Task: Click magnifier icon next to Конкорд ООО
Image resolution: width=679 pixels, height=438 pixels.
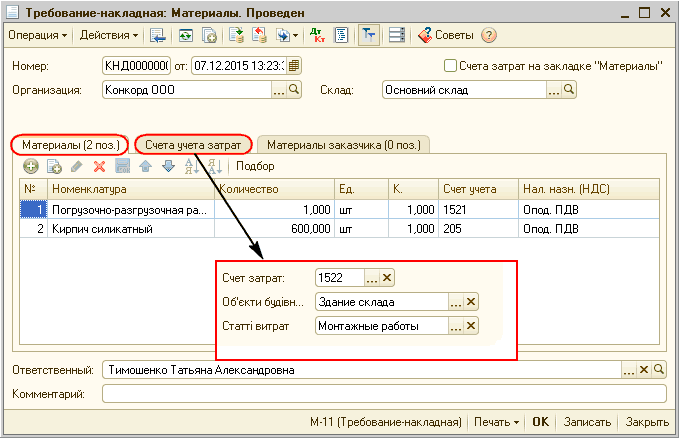Action: pyautogui.click(x=294, y=89)
